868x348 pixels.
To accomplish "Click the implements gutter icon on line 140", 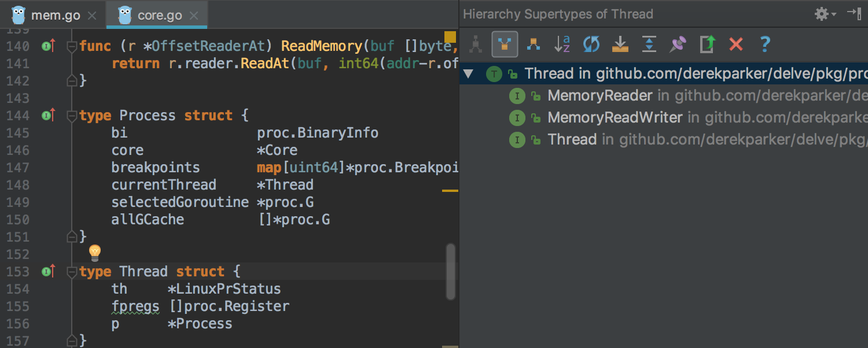I will point(49,46).
